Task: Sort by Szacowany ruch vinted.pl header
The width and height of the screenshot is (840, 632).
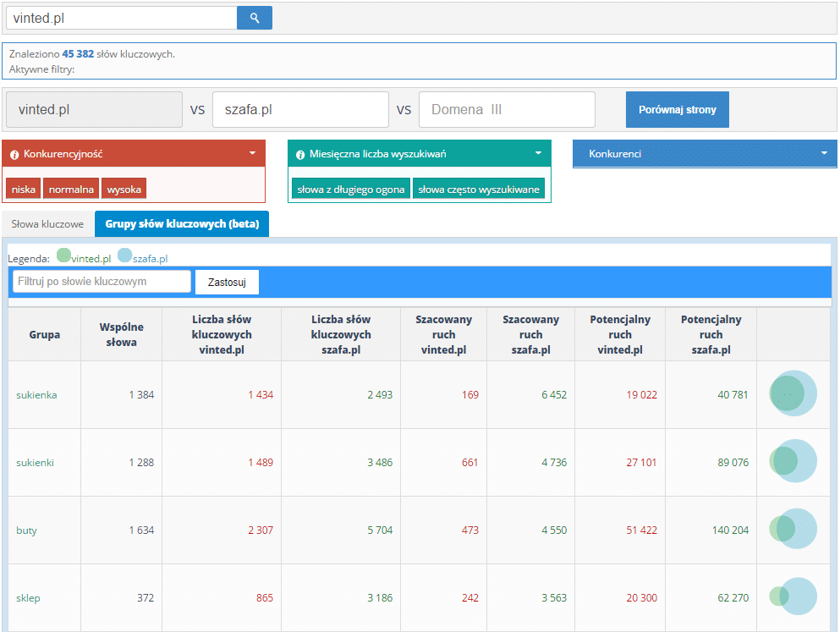Action: pos(443,334)
